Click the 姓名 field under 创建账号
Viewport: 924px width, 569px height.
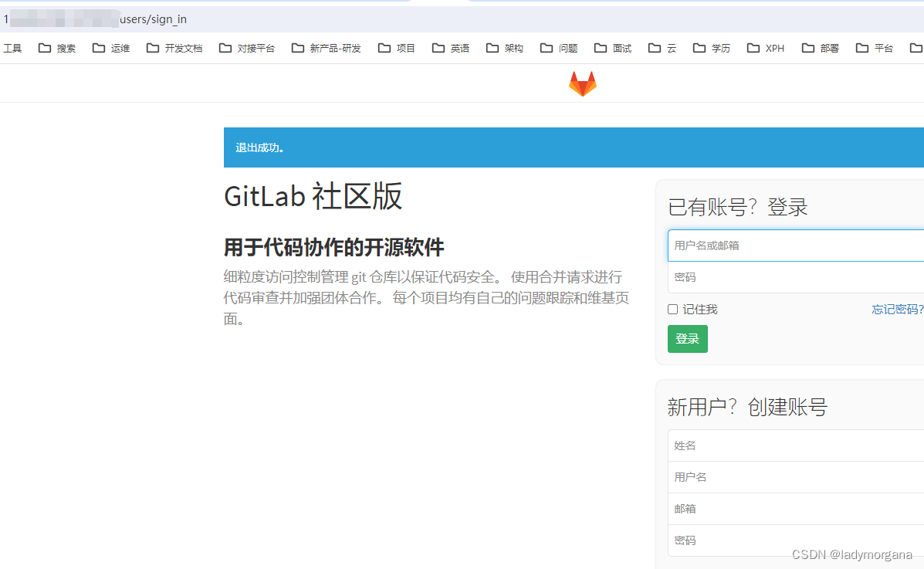[795, 445]
